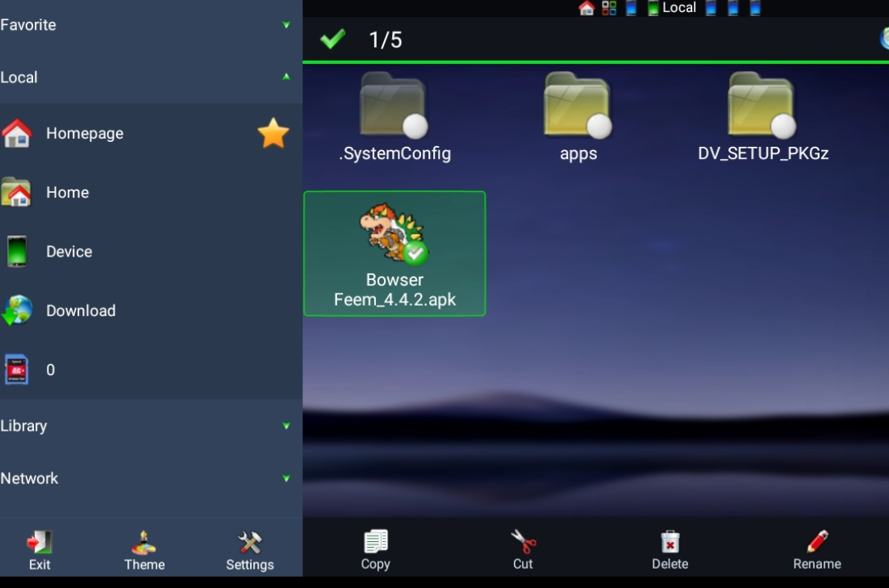Click the green select-all checkmark beside 1/5

click(x=332, y=40)
